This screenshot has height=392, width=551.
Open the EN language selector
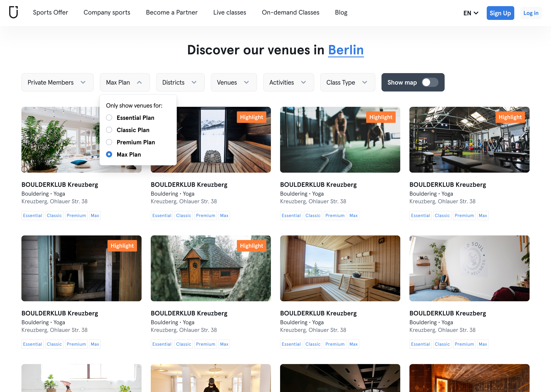[471, 13]
